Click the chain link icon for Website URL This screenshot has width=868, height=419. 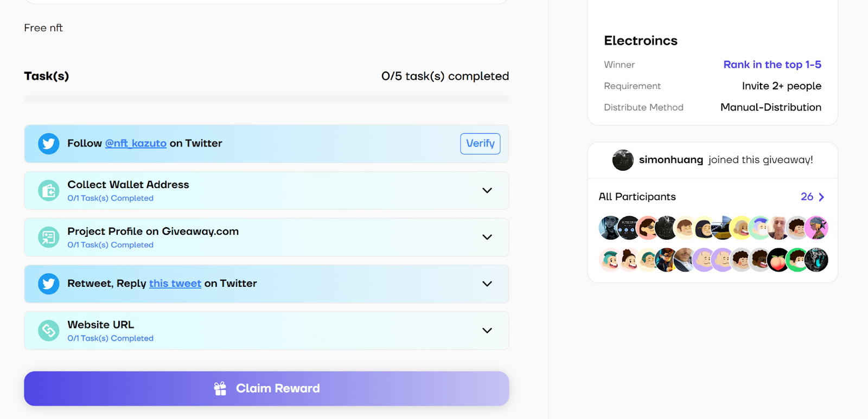coord(48,330)
